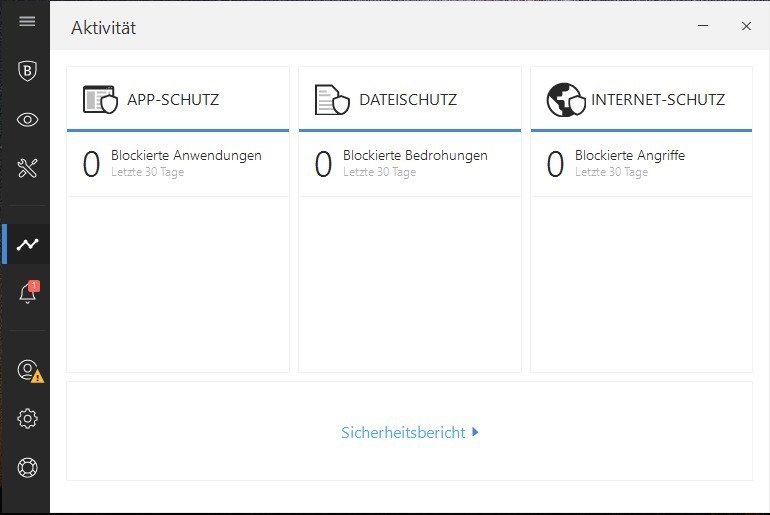Click the App-Schutz window shield icon
This screenshot has width=770, height=515.
click(100, 100)
